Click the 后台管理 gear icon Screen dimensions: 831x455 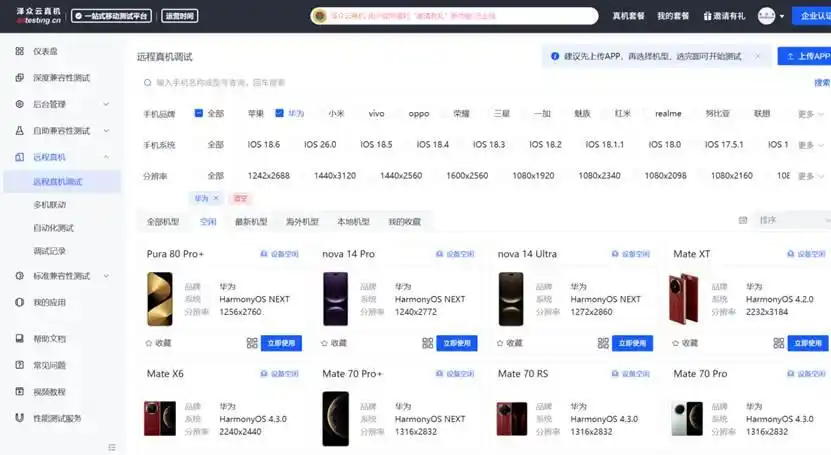coord(20,104)
